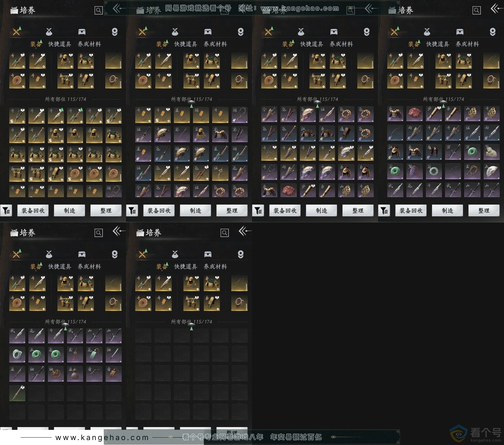
Task: Select equipped round disc slot in top-left panel
Action: pyautogui.click(x=17, y=80)
